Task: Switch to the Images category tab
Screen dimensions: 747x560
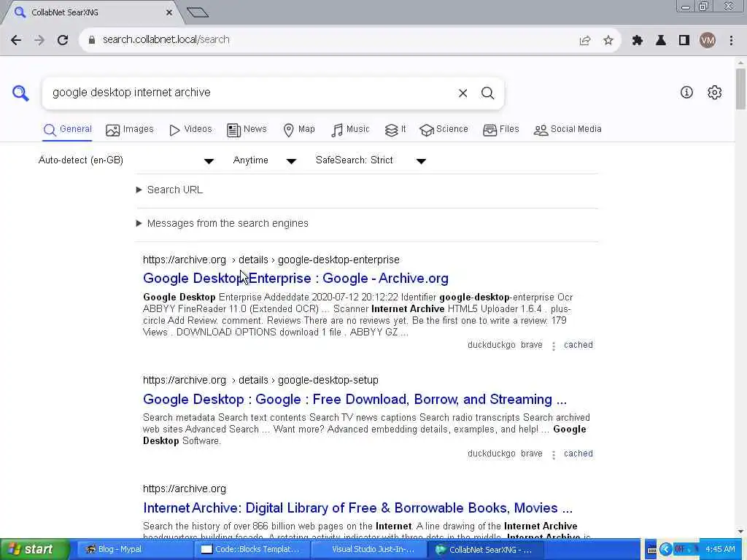Action: coord(130,130)
